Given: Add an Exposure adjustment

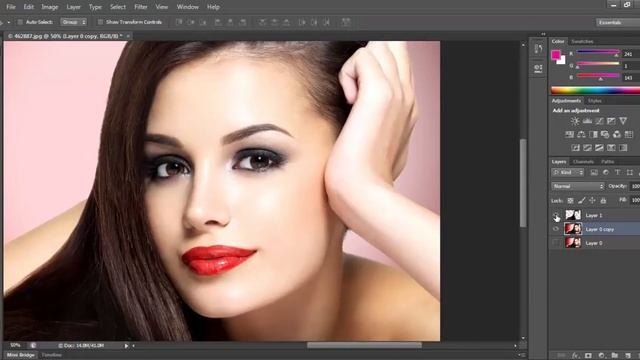Looking at the screenshot, I should tap(611, 121).
